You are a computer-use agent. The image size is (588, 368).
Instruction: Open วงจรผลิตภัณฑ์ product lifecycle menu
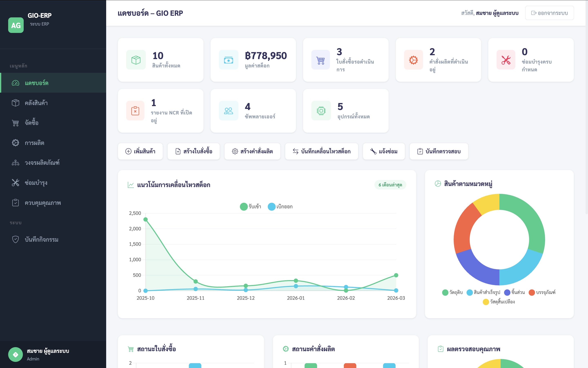click(x=53, y=163)
